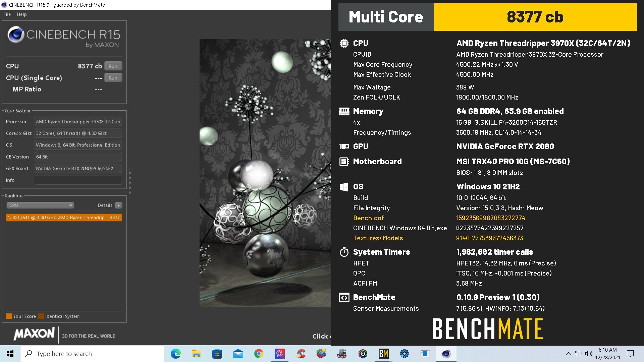The height and width of the screenshot is (362, 644).
Task: Click the BenchMate code-brackets icon
Action: coord(344,297)
